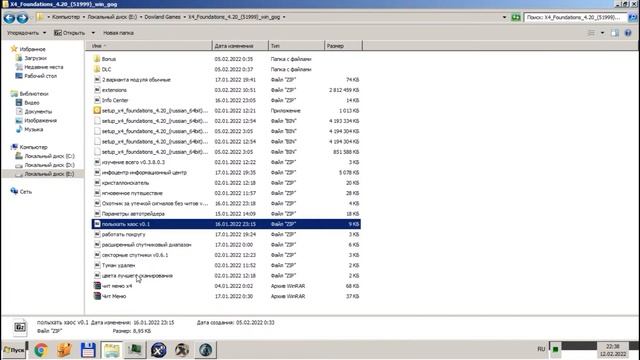The height and width of the screenshot is (360, 640).
Task: Select the Info Center ZIP file icon
Action: click(97, 100)
